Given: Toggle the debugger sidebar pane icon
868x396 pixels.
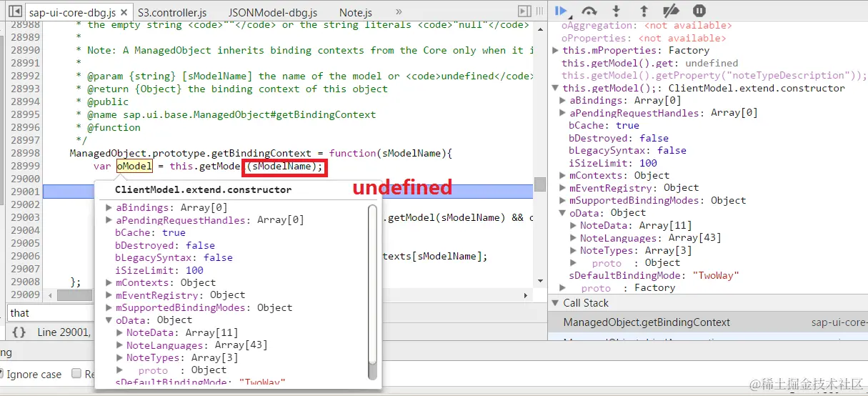Looking at the screenshot, I should tap(524, 11).
